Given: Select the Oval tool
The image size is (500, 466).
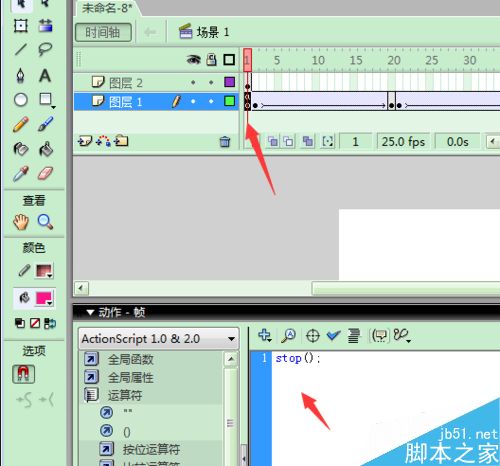Looking at the screenshot, I should tap(21, 99).
